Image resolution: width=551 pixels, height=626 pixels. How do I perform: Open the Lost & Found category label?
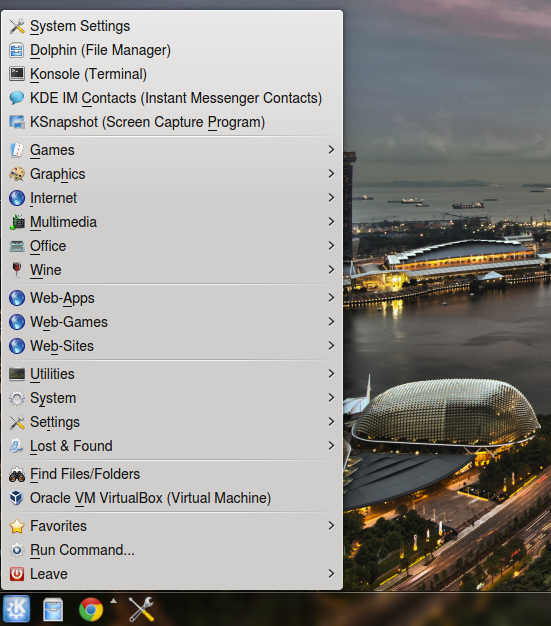point(71,446)
